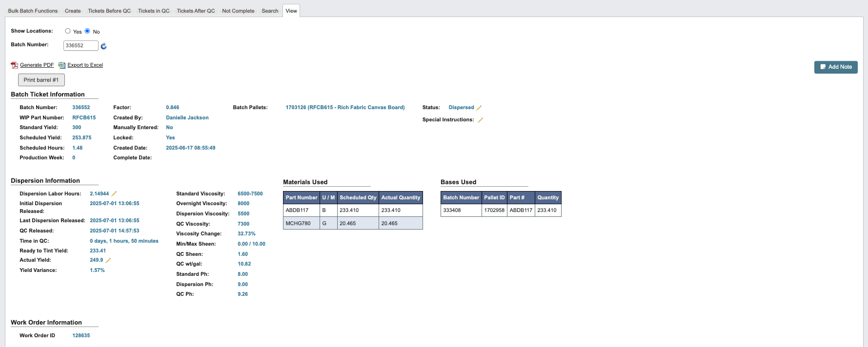Click the PDF icon next to Generate PDF
This screenshot has height=347, width=868.
[15, 65]
